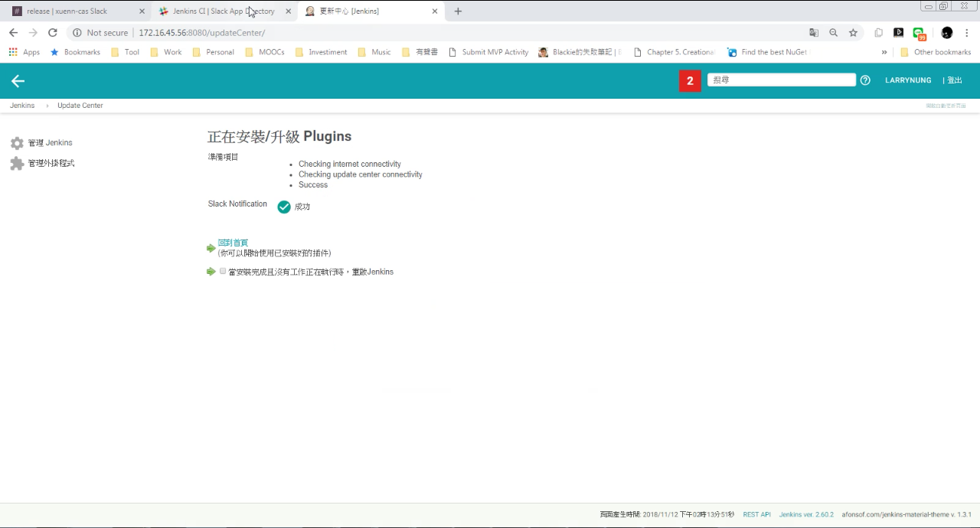Click the Jenkins back arrow icon

tap(18, 81)
